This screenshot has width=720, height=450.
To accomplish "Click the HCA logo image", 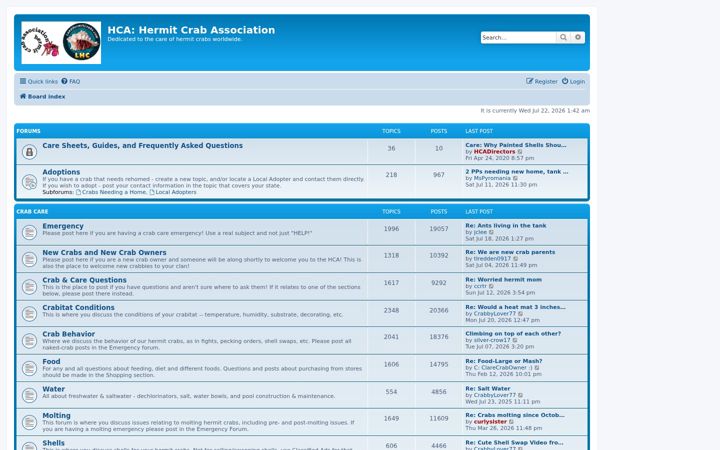I will 61,43.
